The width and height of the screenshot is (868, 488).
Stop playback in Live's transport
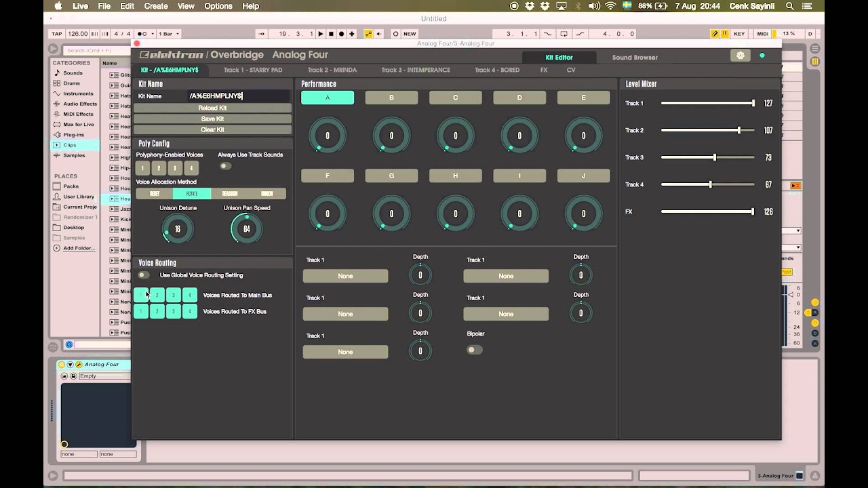click(331, 33)
